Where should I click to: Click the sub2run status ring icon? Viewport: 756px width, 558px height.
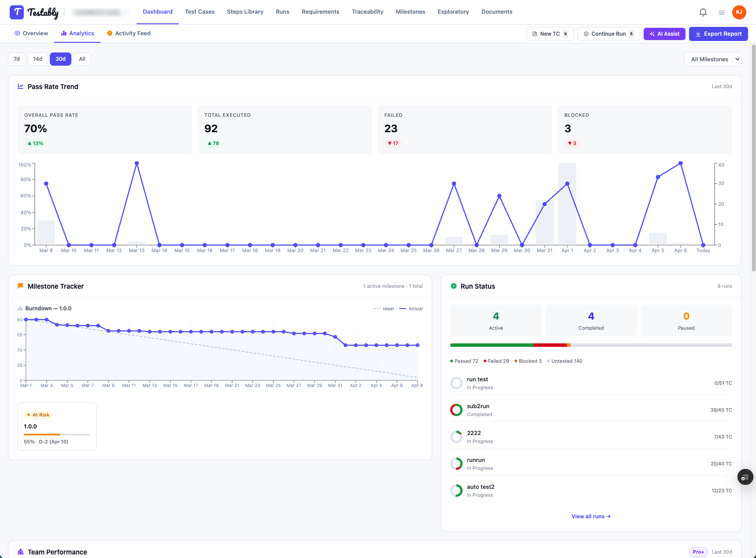click(x=456, y=410)
